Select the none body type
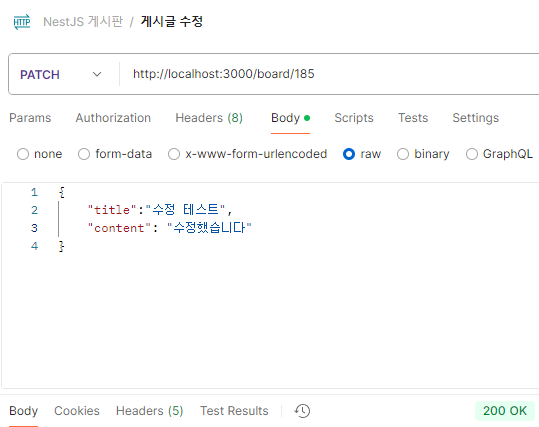The image size is (539, 427). [x=40, y=154]
